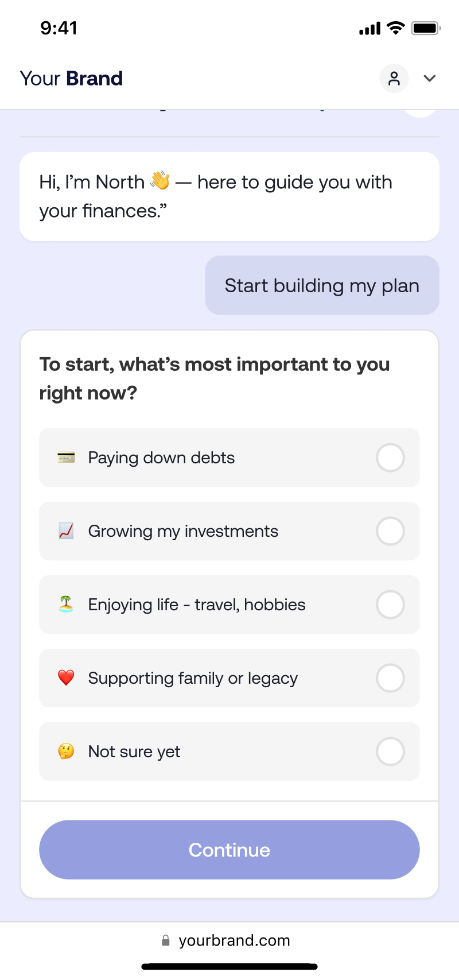Open the user profile icon
This screenshot has width=459, height=980.
(394, 79)
